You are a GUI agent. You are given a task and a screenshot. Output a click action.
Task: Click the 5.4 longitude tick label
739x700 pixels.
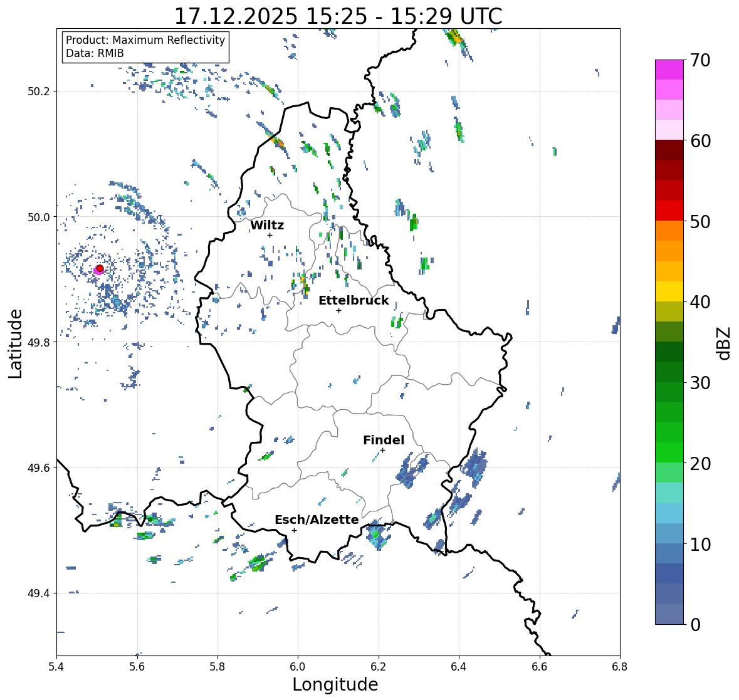click(x=56, y=667)
